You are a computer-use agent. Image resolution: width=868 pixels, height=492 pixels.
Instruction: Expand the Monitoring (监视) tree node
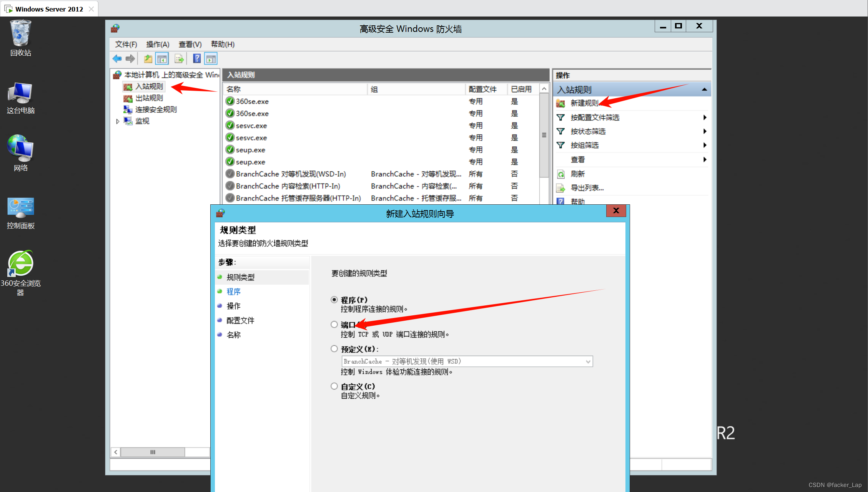(x=118, y=121)
